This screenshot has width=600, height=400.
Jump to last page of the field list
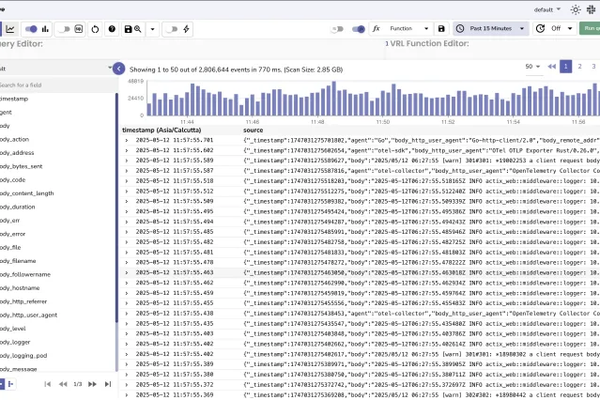pos(108,384)
